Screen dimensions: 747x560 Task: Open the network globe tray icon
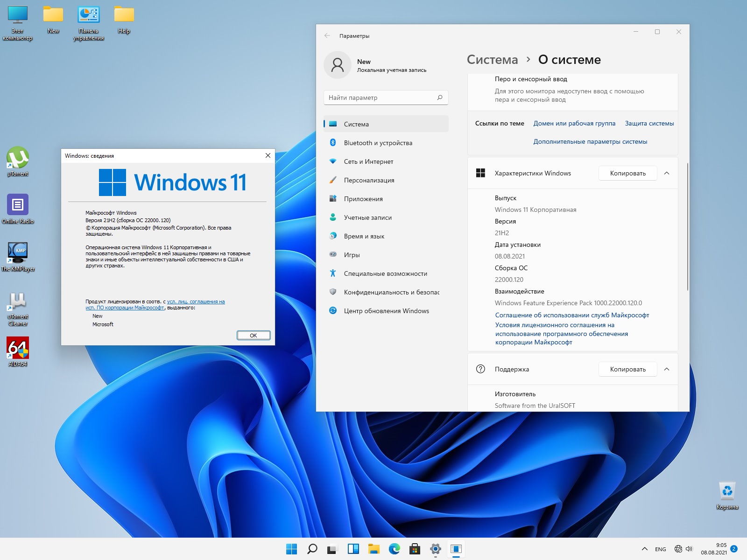tap(678, 549)
